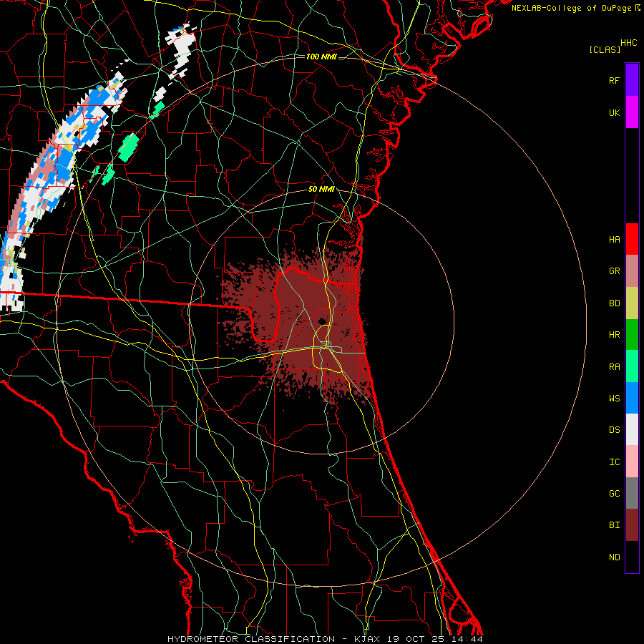The height and width of the screenshot is (644, 644).
Task: Click the '100 NMI' range ring label
Action: (321, 57)
